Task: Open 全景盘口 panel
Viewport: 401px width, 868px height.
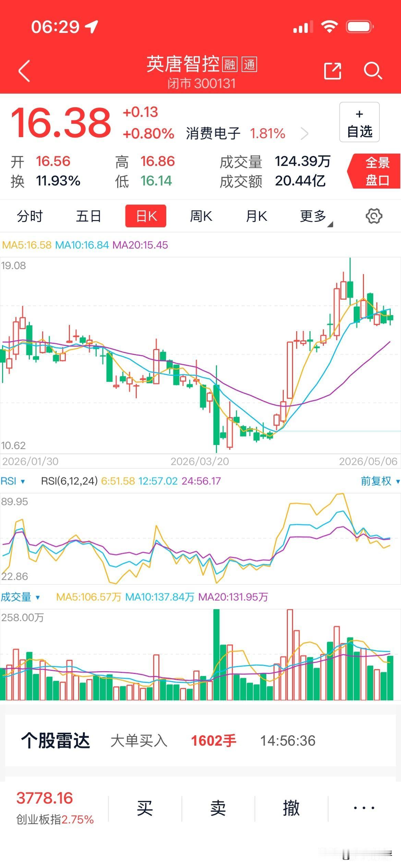Action: coord(374,171)
